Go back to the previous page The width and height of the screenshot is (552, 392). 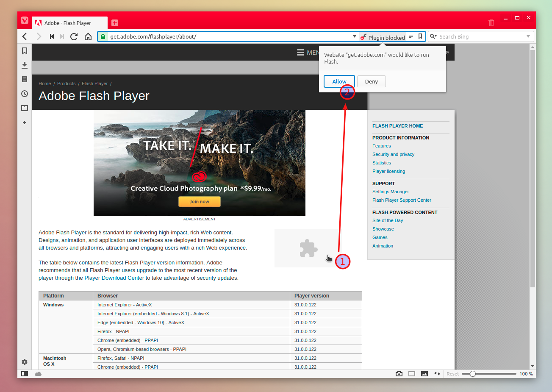click(x=25, y=36)
